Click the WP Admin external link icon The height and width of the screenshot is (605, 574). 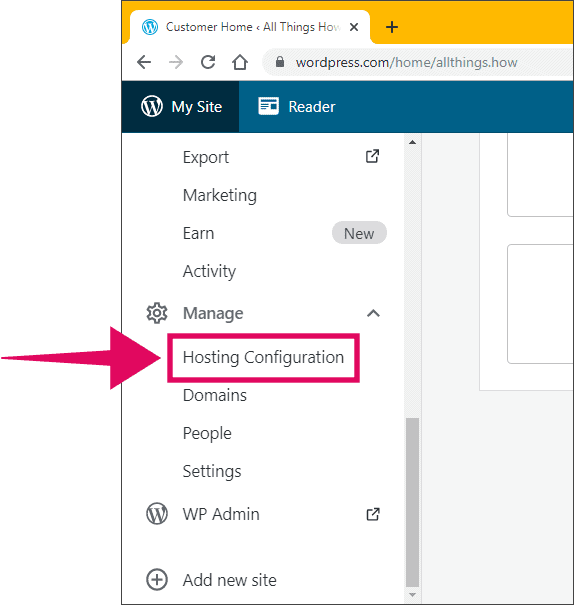tap(372, 514)
